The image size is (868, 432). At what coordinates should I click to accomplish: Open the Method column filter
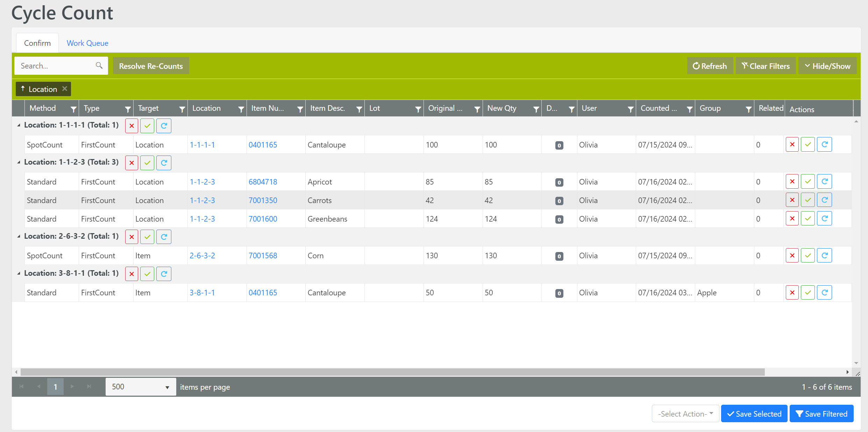[73, 109]
